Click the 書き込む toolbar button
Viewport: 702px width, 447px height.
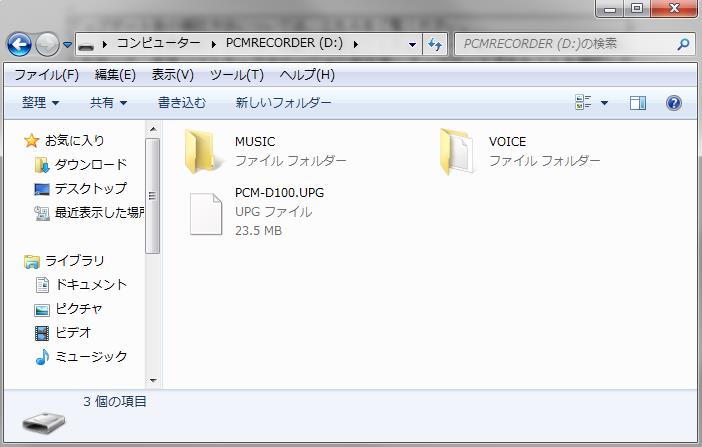tap(182, 103)
